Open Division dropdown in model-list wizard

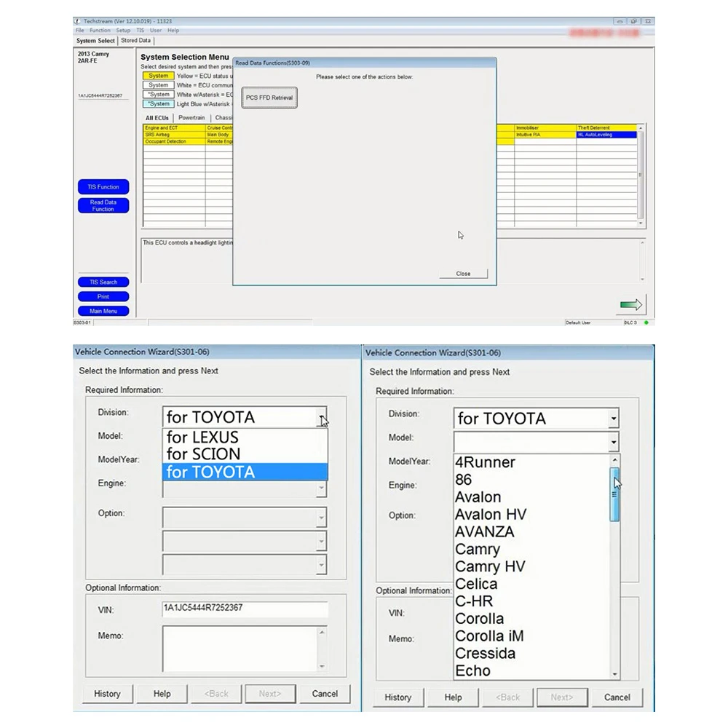point(613,419)
